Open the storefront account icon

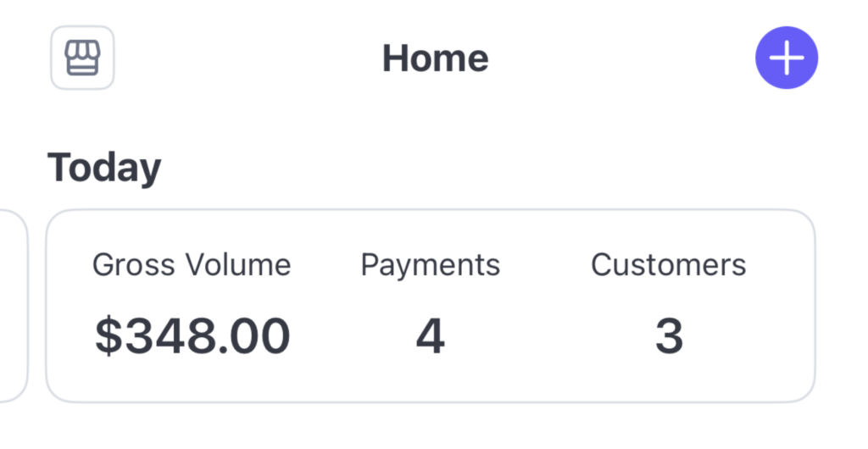82,58
